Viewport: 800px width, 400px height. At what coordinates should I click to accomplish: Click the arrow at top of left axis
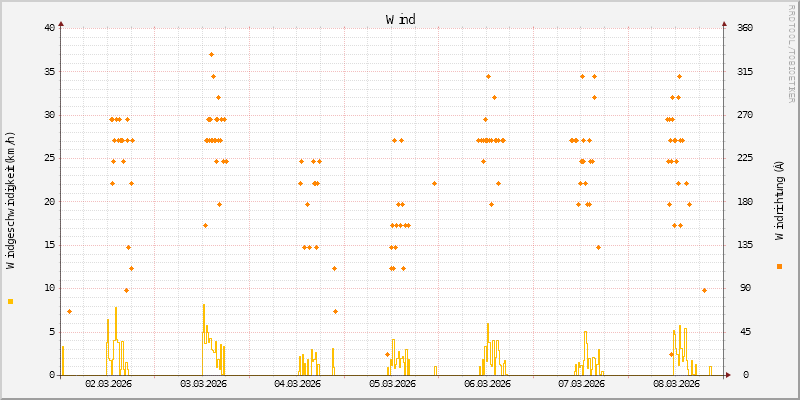coord(61,23)
